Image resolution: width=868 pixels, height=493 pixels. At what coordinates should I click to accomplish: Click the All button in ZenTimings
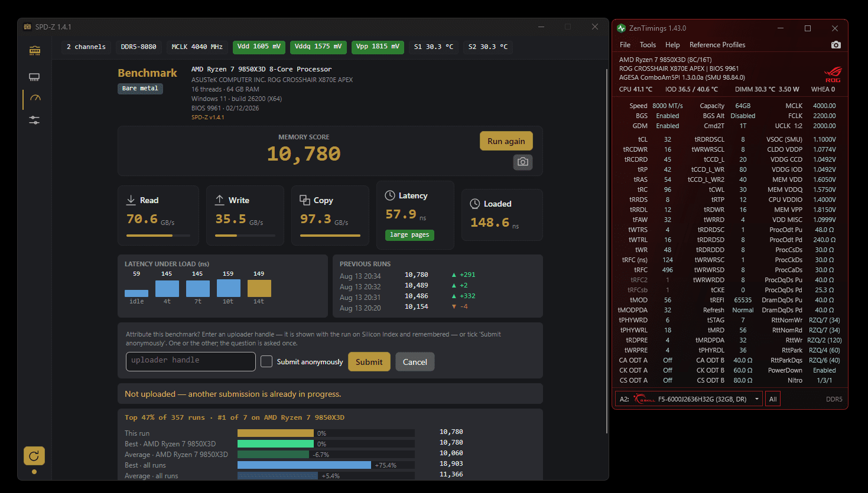[x=773, y=399]
